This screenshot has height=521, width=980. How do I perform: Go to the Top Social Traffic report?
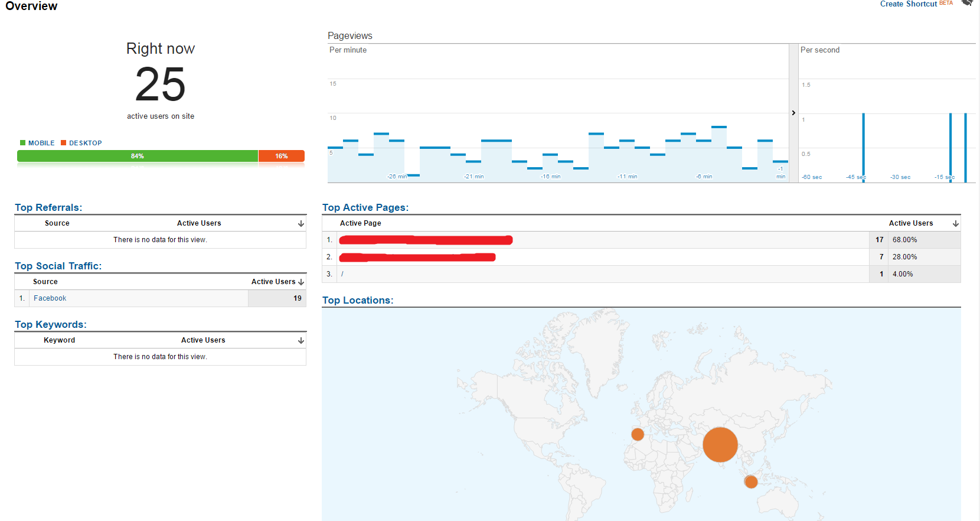tap(58, 266)
